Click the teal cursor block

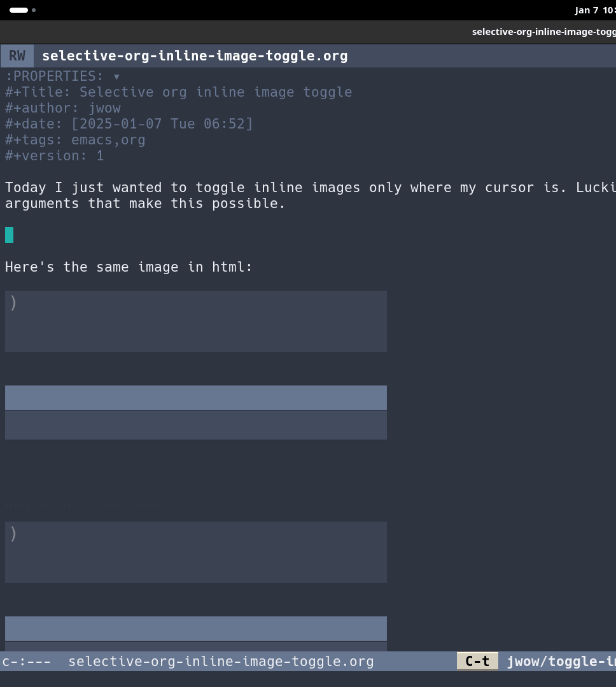[9, 235]
